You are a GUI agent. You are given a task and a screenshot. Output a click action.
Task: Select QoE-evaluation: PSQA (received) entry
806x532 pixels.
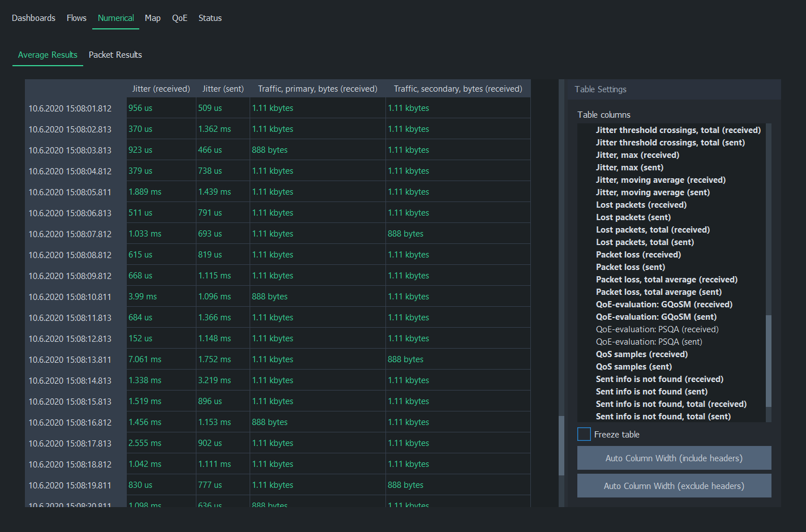pos(657,329)
